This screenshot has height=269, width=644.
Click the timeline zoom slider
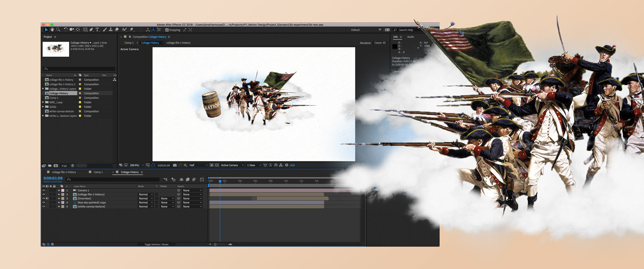tap(220, 245)
